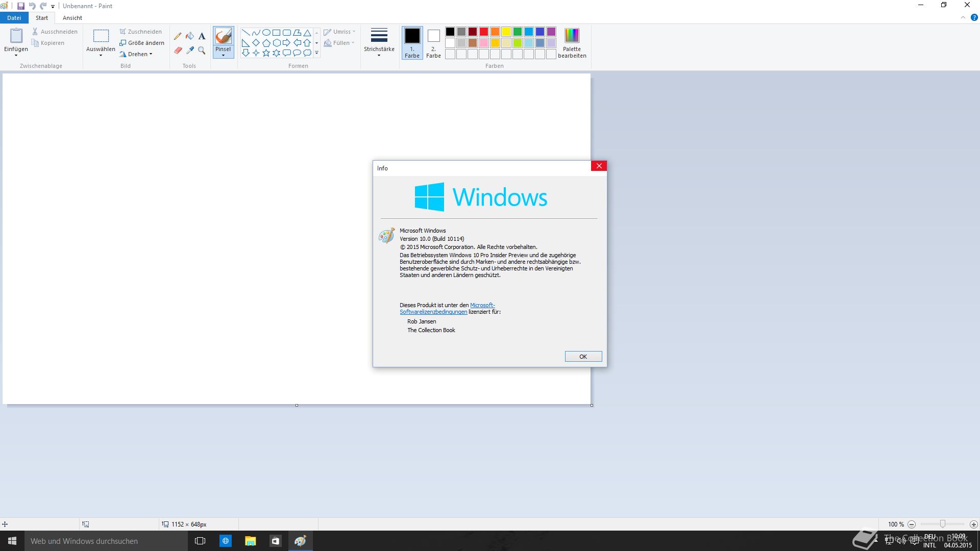Choose the Five-point star shape
This screenshot has width=980, height=551.
tap(266, 53)
